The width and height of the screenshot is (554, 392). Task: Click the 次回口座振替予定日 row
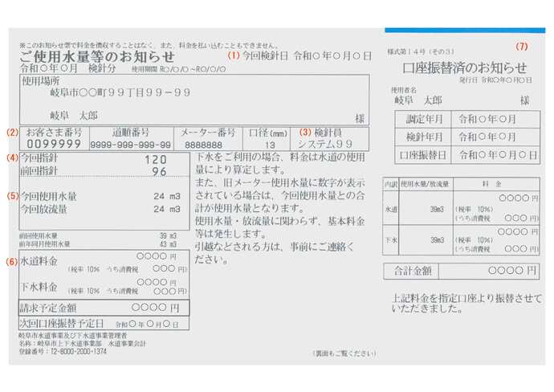104,323
